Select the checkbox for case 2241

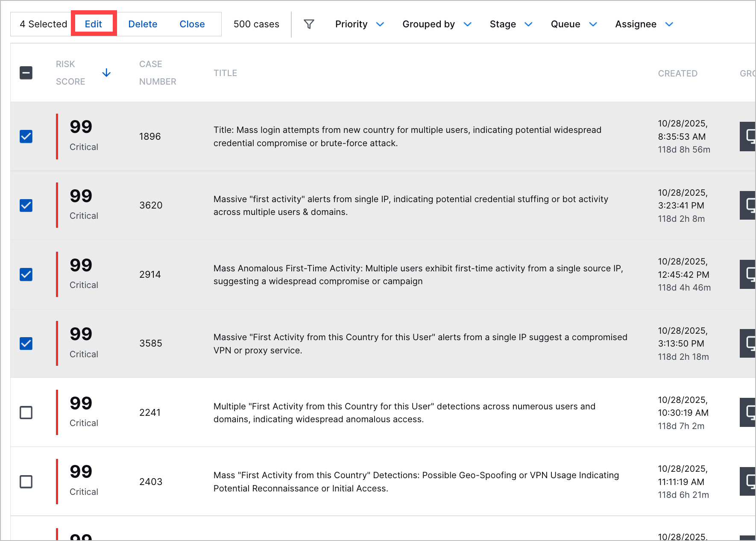pos(26,412)
